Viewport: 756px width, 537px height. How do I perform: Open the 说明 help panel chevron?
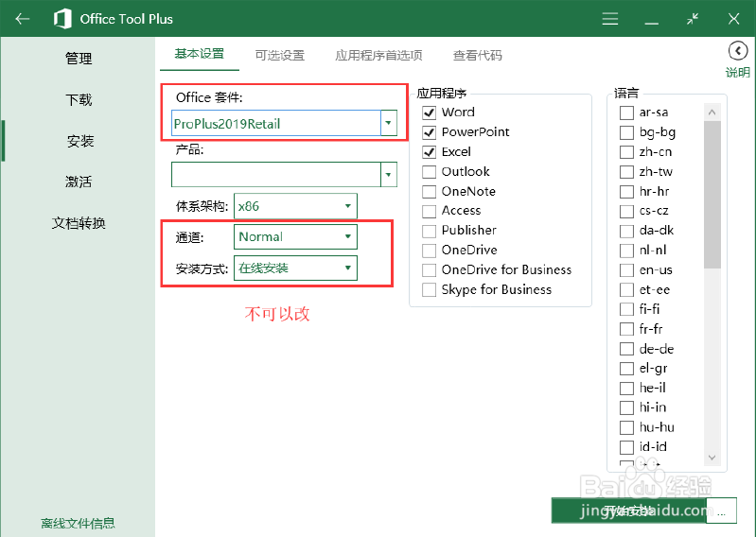tap(738, 50)
